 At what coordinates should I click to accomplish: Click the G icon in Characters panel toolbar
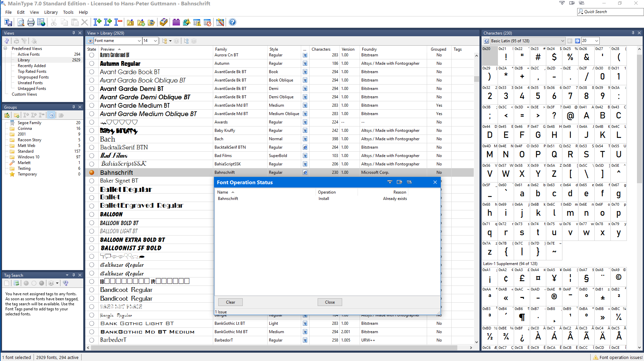pyautogui.click(x=487, y=41)
